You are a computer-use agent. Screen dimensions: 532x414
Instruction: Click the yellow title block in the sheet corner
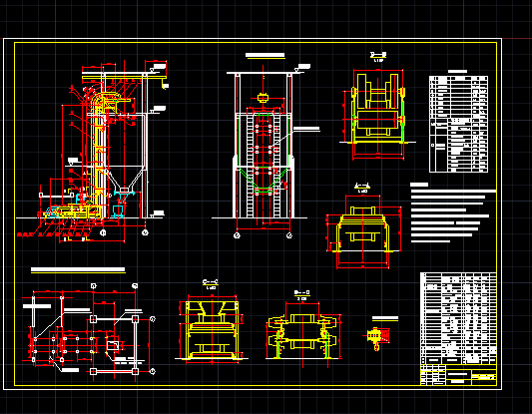click(458, 375)
